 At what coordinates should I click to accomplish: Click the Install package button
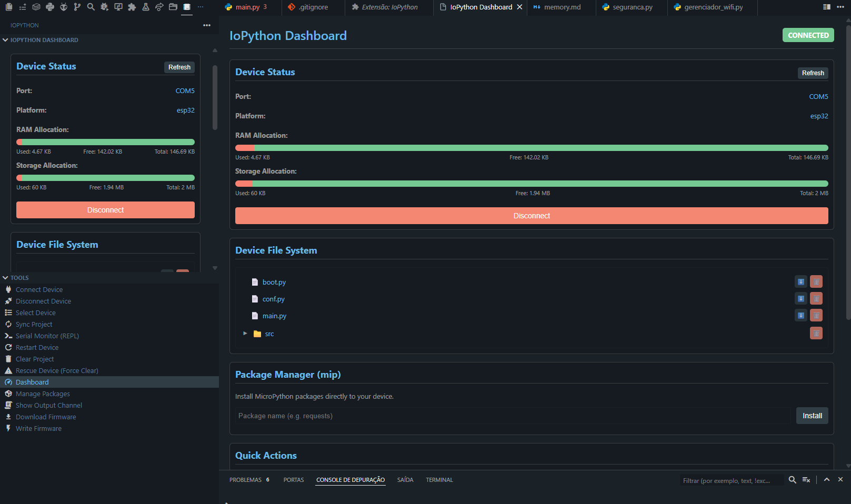(x=812, y=416)
